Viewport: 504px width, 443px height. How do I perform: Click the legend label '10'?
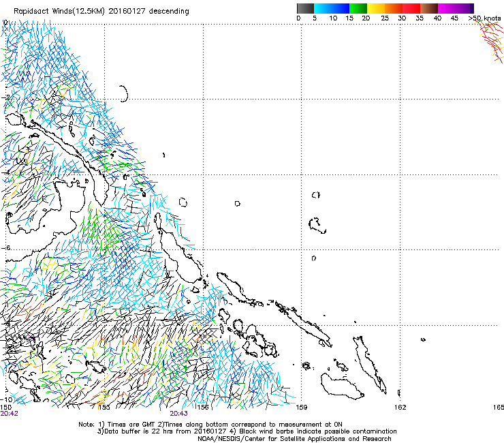pyautogui.click(x=333, y=18)
